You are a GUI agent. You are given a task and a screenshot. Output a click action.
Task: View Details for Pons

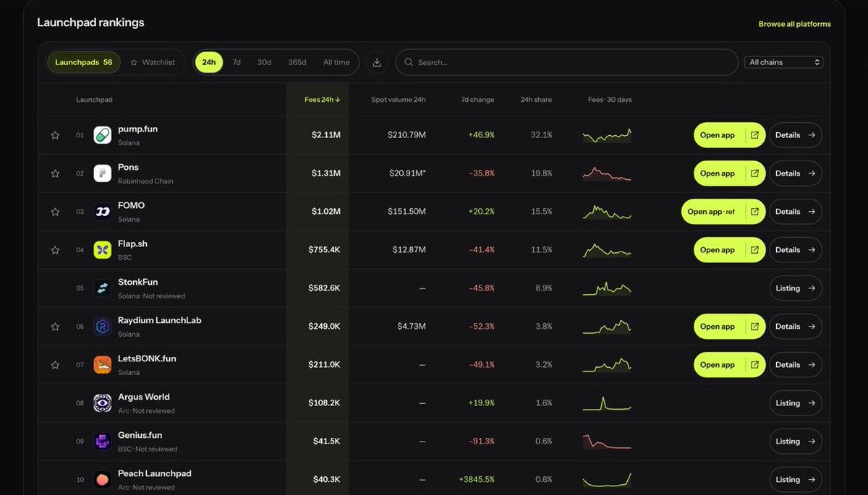point(796,173)
